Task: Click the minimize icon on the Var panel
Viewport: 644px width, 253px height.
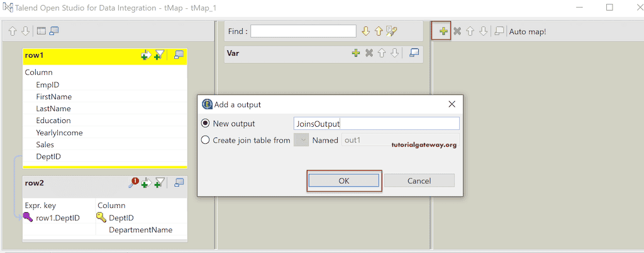Action: tap(414, 53)
